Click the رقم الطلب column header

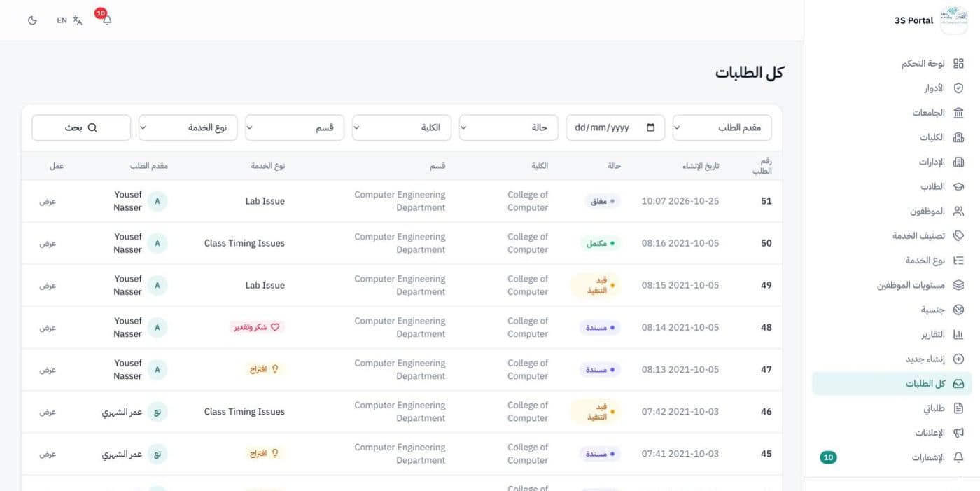tap(762, 166)
